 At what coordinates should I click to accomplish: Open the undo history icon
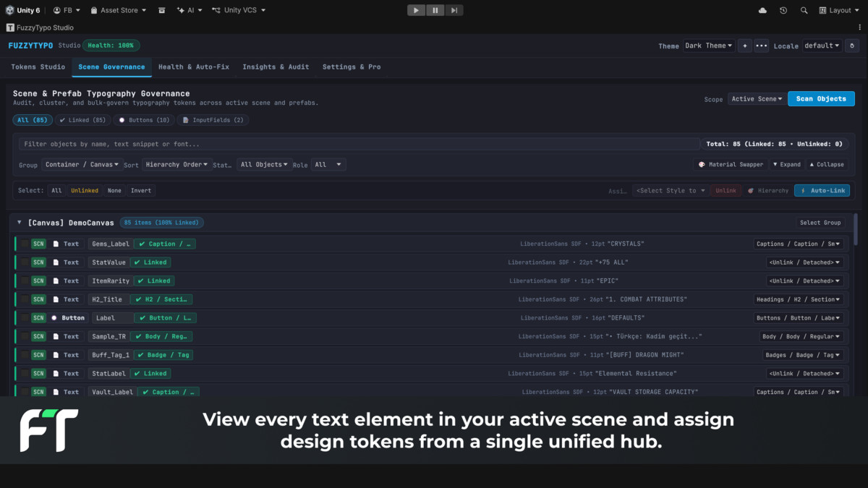point(783,10)
